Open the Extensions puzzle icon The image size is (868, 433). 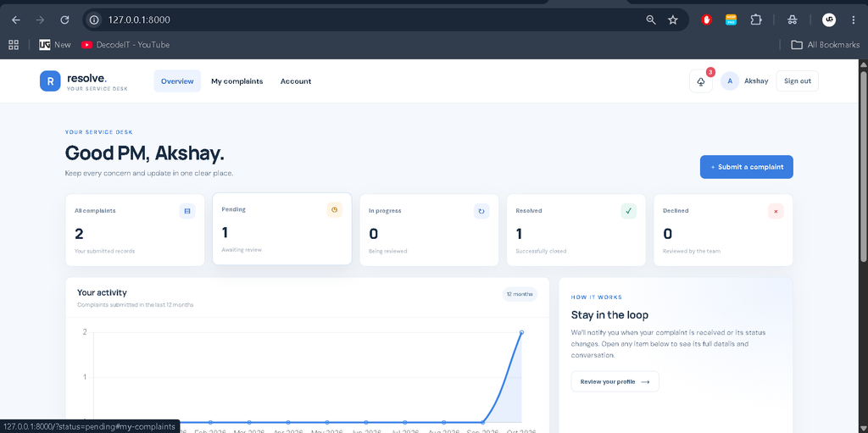(x=755, y=20)
